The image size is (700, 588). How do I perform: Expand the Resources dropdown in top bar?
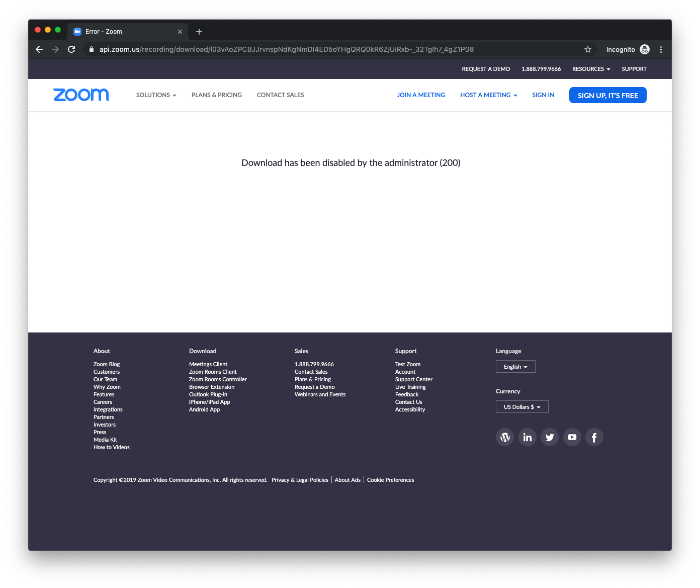(x=591, y=69)
